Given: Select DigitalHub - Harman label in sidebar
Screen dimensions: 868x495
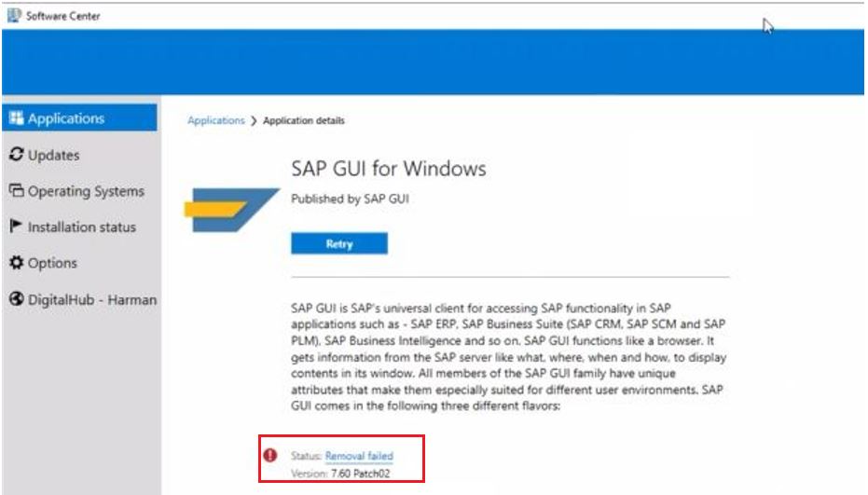Looking at the screenshot, I should coord(92,299).
